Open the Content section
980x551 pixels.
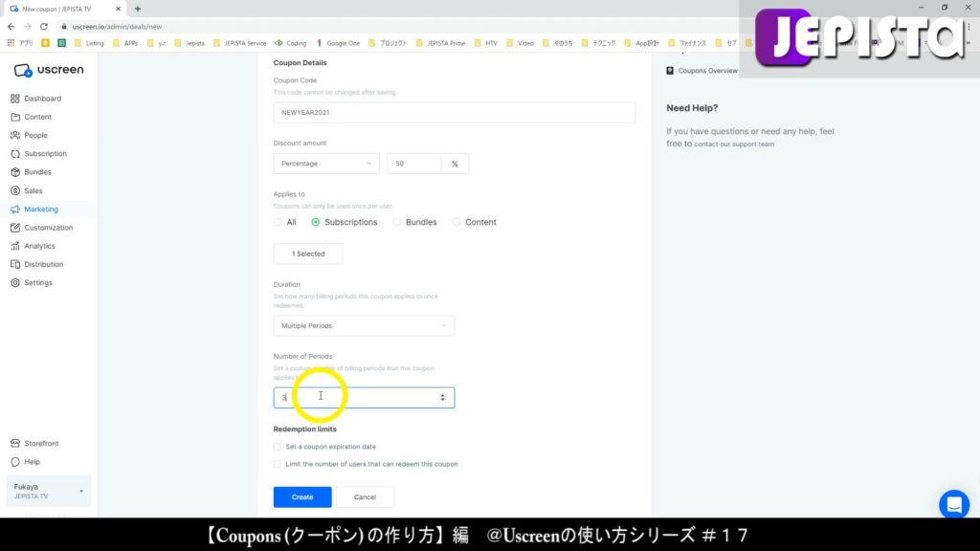(31, 117)
